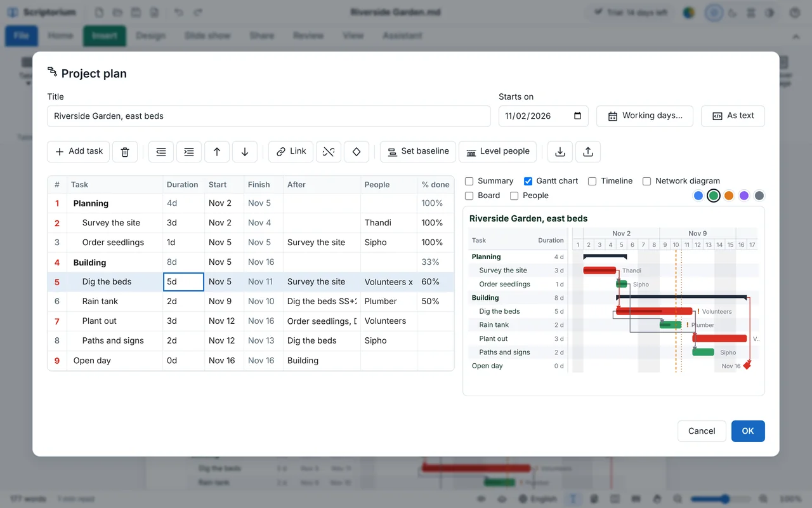Screen dimensions: 812x508
Task: Select the Open day task row
Action: pos(251,361)
